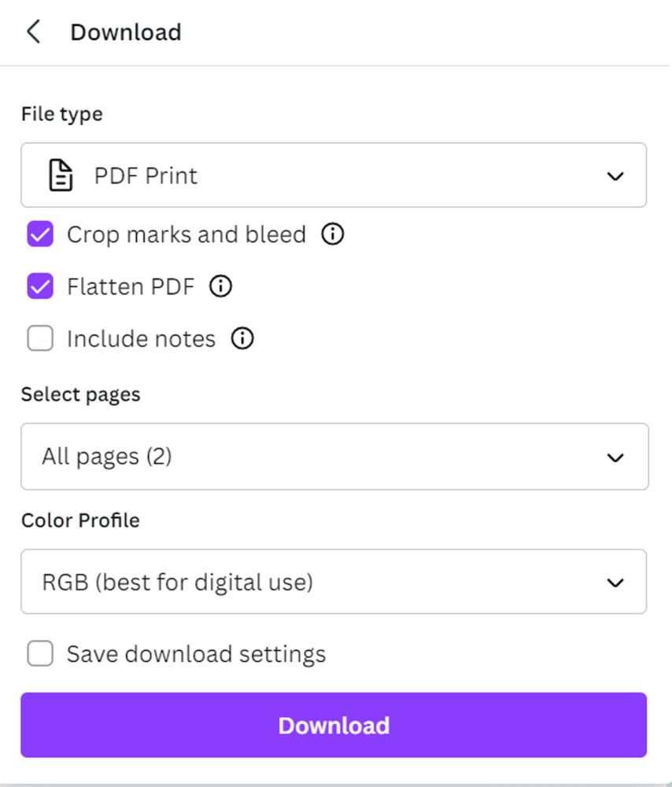The image size is (672, 787).
Task: Uncheck the Flatten PDF option
Action: click(39, 286)
